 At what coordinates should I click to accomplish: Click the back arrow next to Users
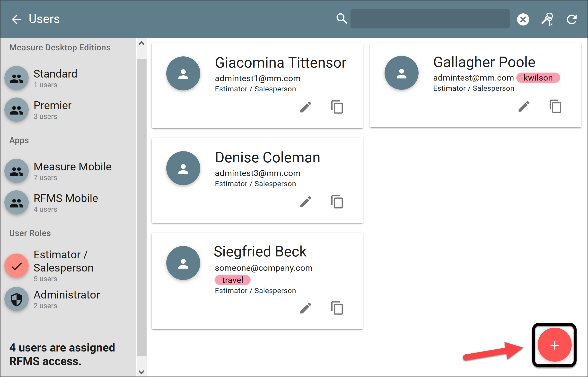coord(17,19)
